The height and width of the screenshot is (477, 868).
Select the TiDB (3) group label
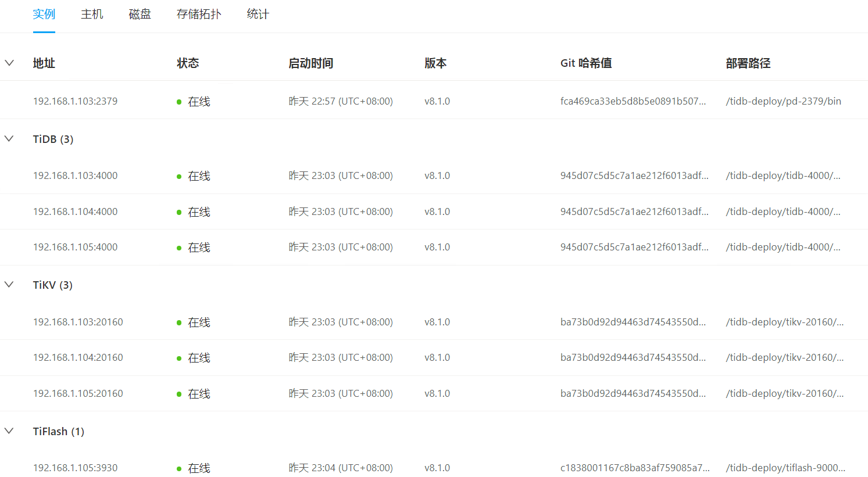click(53, 139)
